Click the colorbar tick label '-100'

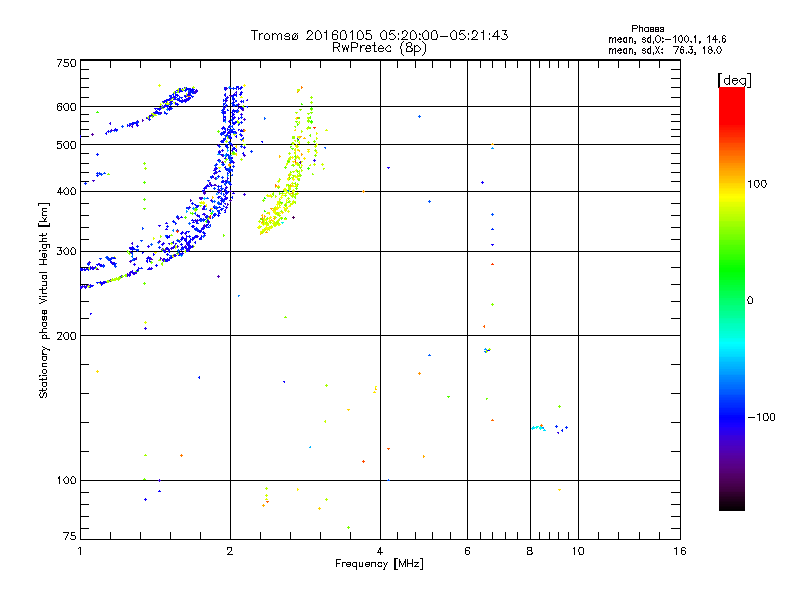click(762, 417)
